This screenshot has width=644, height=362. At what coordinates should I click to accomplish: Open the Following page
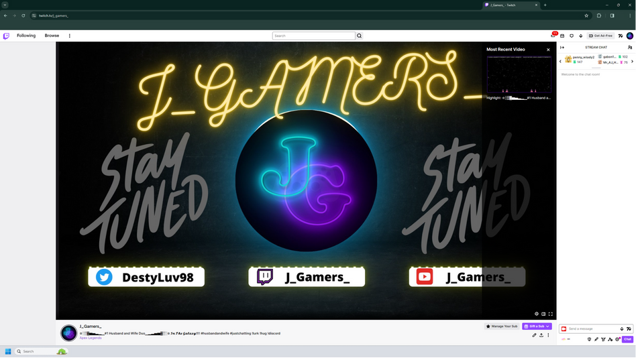[x=26, y=36]
